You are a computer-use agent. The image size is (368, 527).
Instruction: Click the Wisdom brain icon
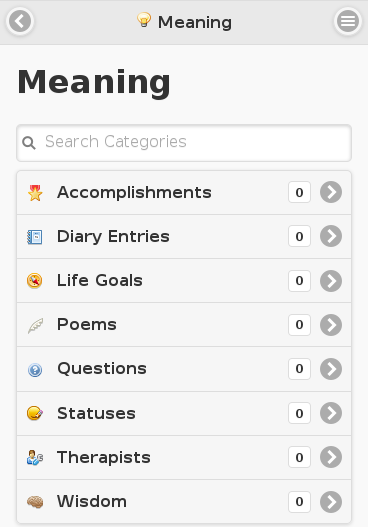tap(35, 502)
